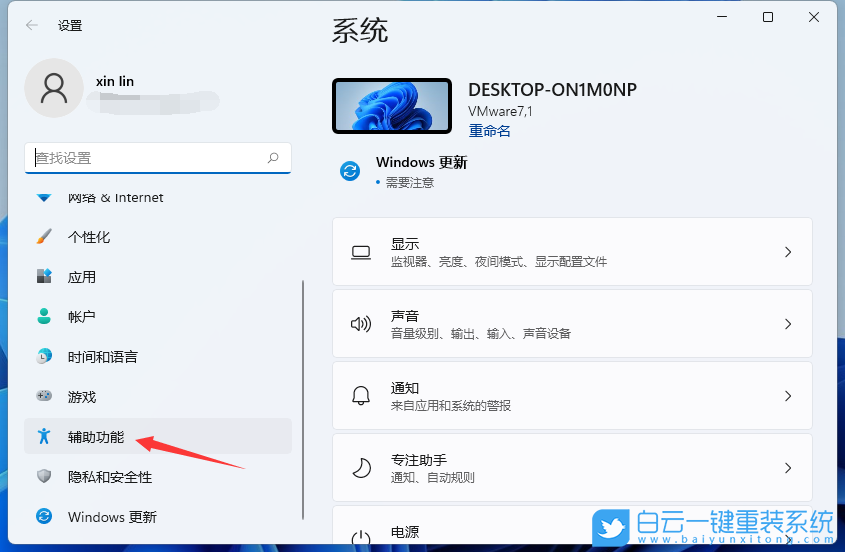Open the 通知 notifications card
This screenshot has width=845, height=552.
point(572,396)
